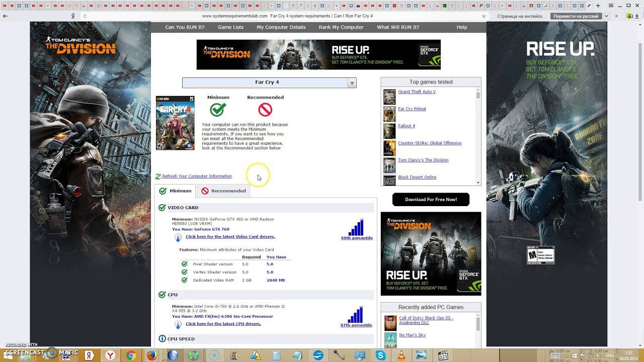This screenshot has height=362, width=644.
Task: Open the 'What Will RUN It?' menu
Action: pos(398,27)
